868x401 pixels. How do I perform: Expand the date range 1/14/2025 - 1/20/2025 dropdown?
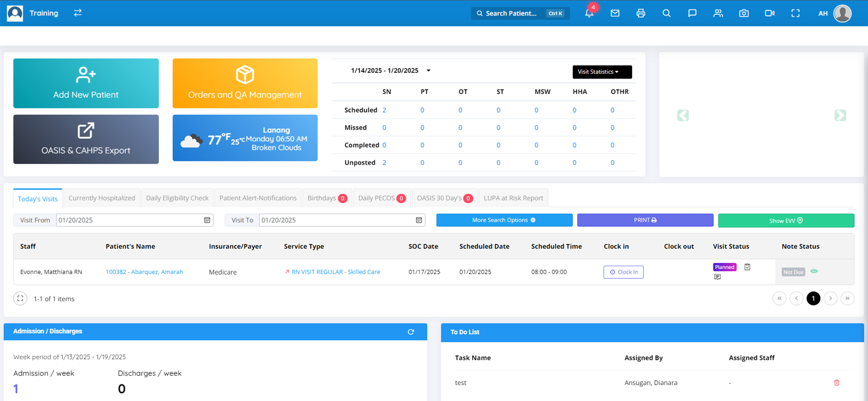click(x=428, y=71)
